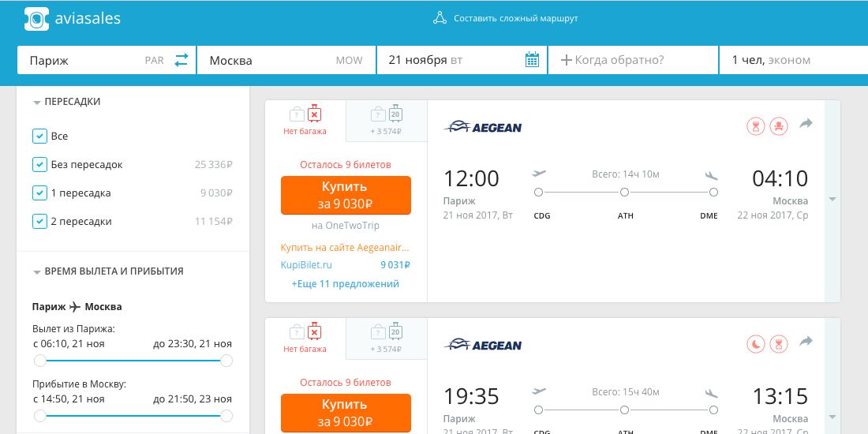Share the 19:35 Aegean flight
Screen dimensions: 868x434
click(x=806, y=341)
